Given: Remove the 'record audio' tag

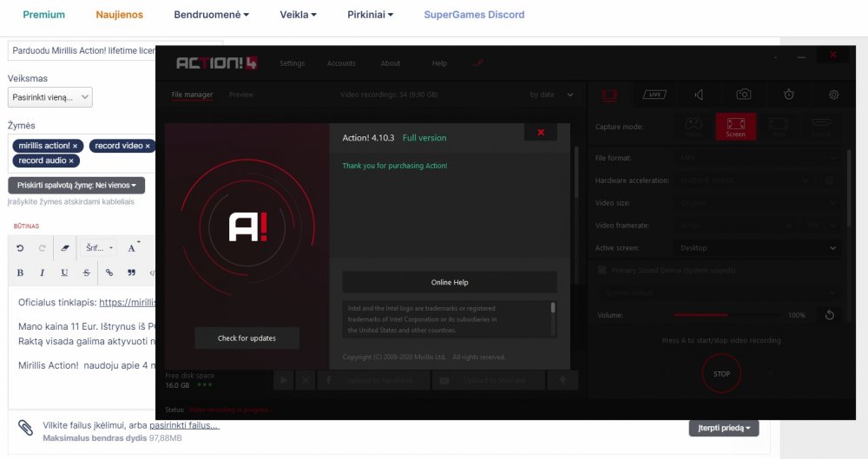Looking at the screenshot, I should pyautogui.click(x=71, y=161).
